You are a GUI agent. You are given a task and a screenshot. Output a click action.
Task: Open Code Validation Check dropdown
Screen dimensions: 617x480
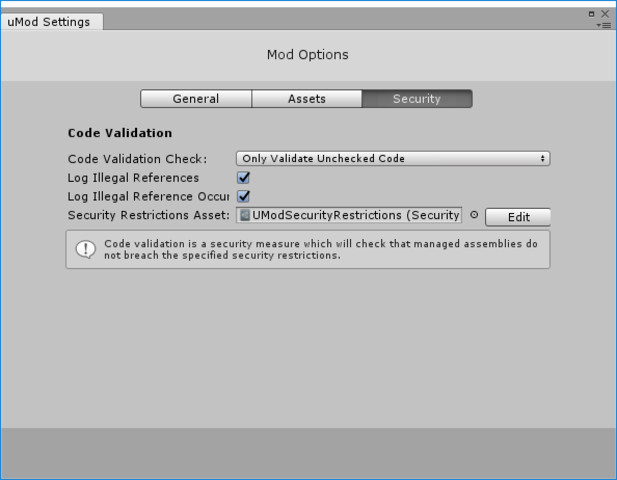[393, 159]
